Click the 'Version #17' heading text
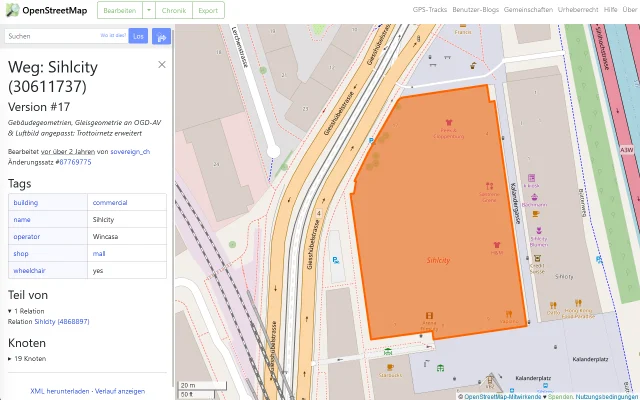 (39, 107)
